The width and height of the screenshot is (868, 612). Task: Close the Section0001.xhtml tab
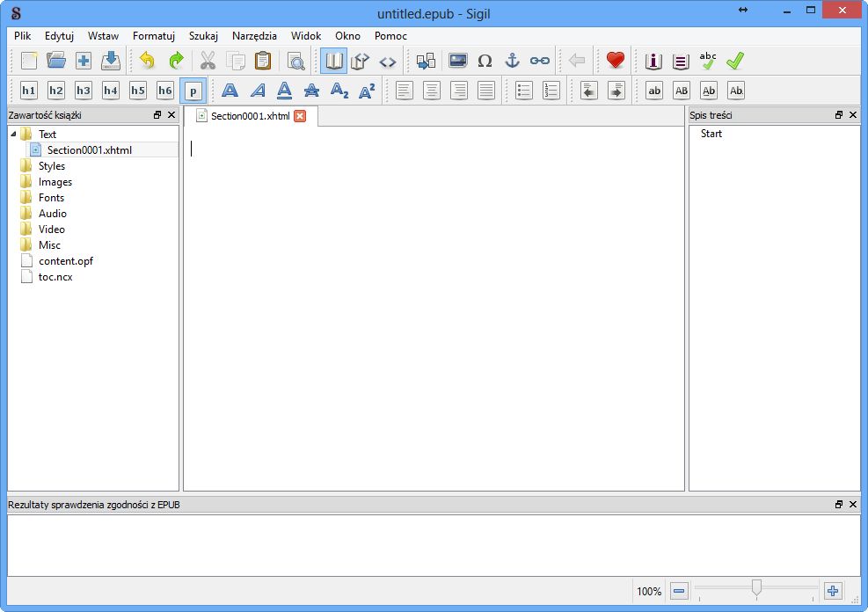click(300, 116)
